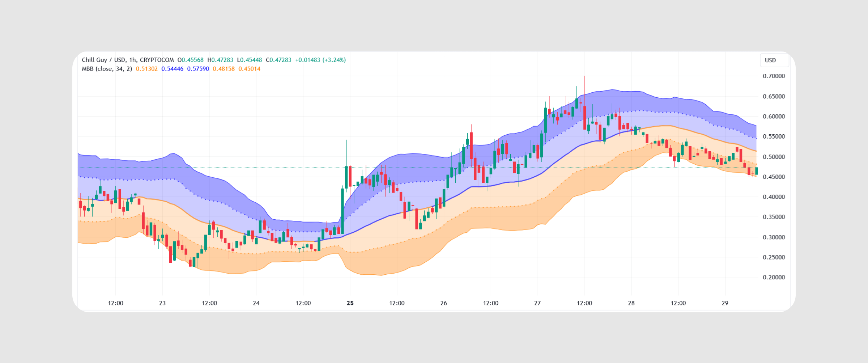This screenshot has width=868, height=363.
Task: Click the 0.20000 price axis label
Action: [774, 277]
